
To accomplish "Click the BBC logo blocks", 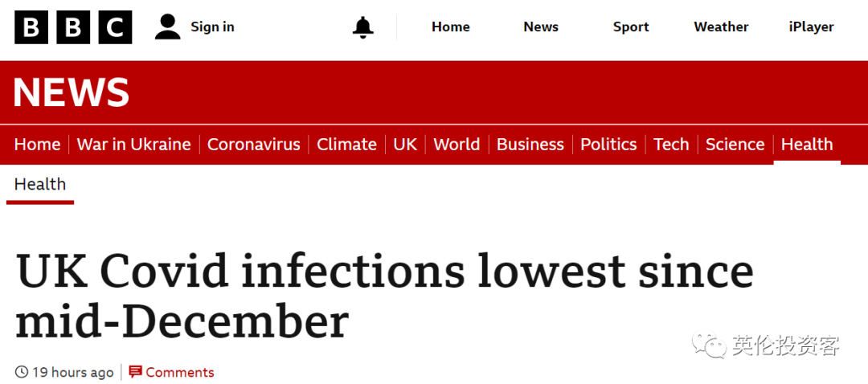I will (x=73, y=27).
